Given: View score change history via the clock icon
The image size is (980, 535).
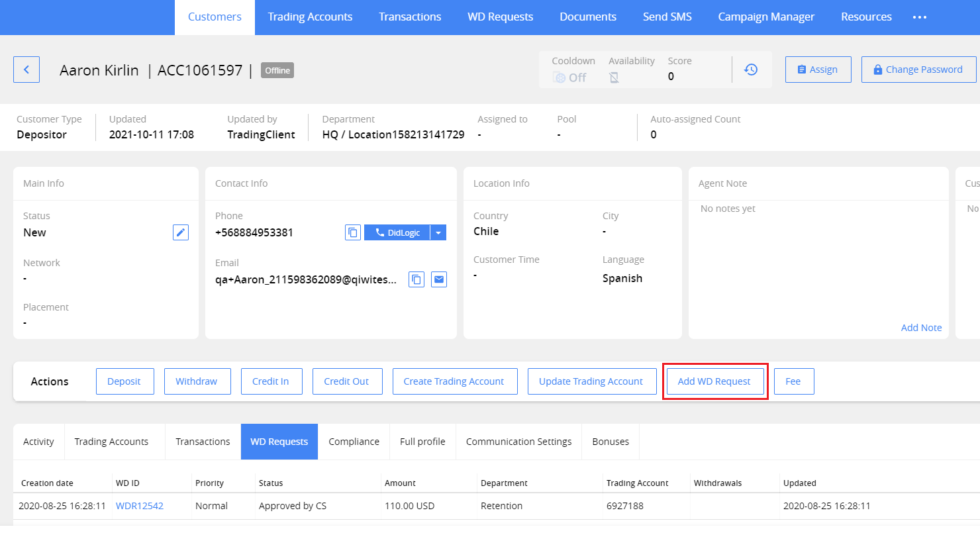Looking at the screenshot, I should click(x=751, y=69).
